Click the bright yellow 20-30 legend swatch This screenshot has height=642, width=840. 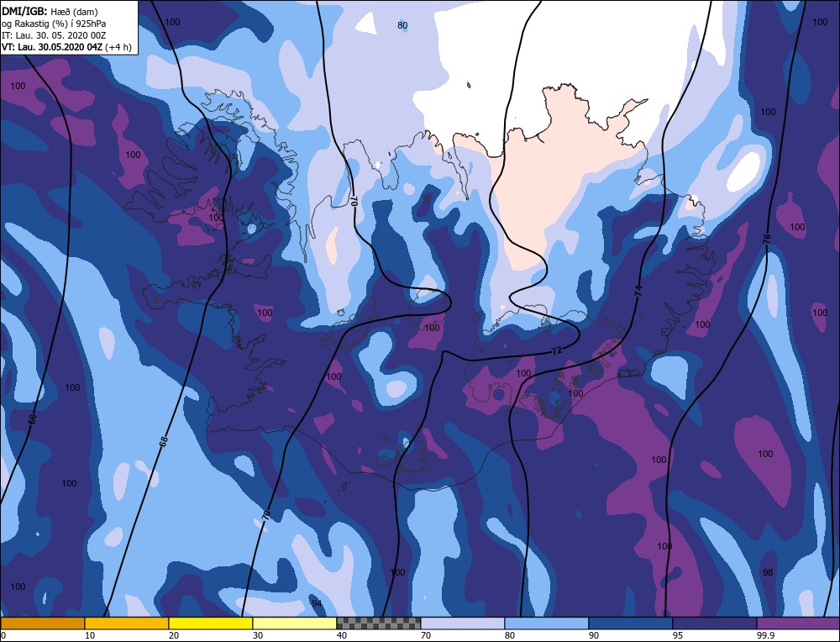211,624
